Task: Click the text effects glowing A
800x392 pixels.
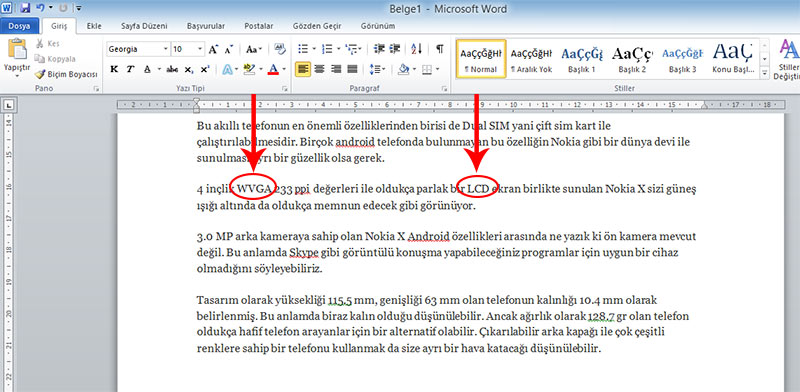Action: 227,69
